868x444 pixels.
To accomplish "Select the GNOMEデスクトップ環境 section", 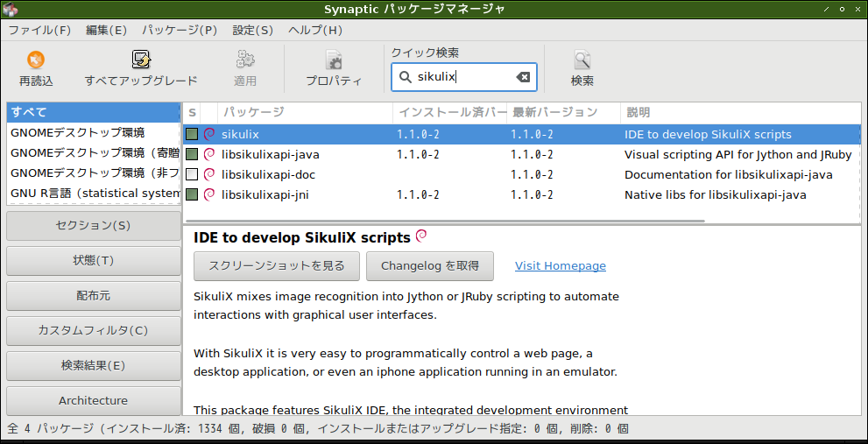I will (x=94, y=133).
